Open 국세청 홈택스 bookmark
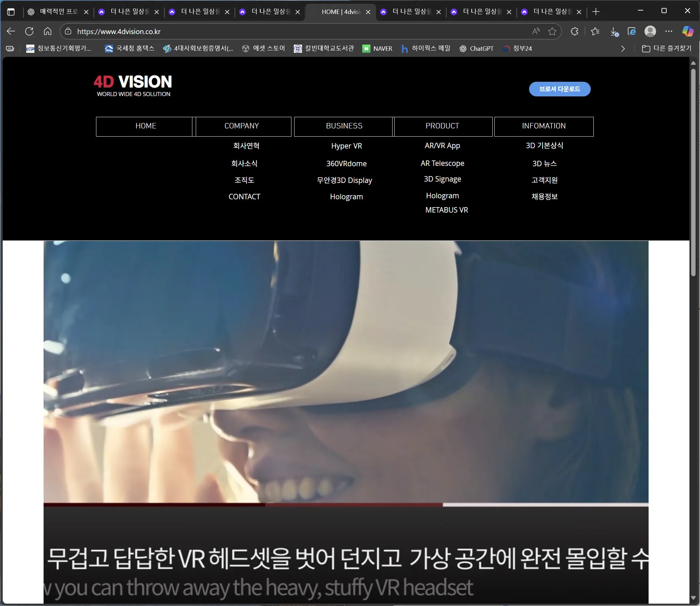The height and width of the screenshot is (606, 700). click(x=129, y=48)
